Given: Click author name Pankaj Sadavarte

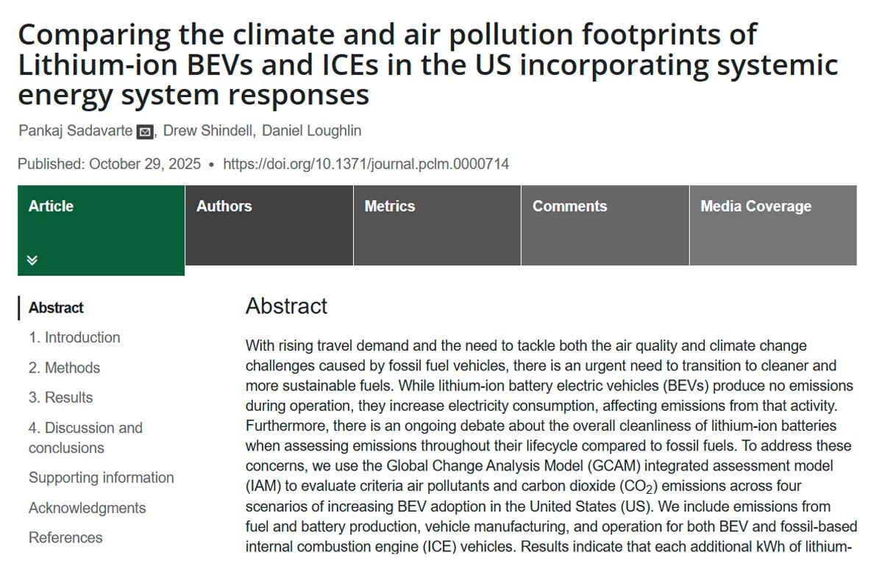Looking at the screenshot, I should (x=75, y=132).
